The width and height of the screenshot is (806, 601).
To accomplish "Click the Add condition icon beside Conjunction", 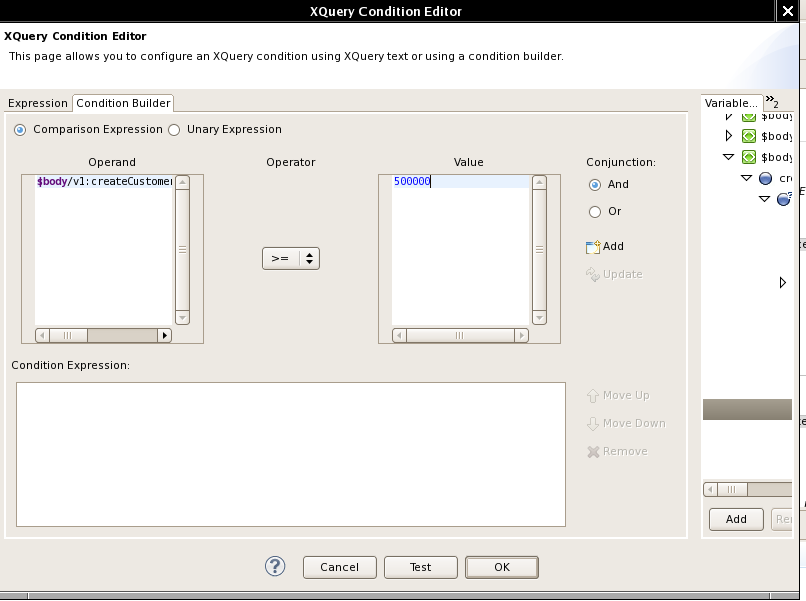I will 593,247.
